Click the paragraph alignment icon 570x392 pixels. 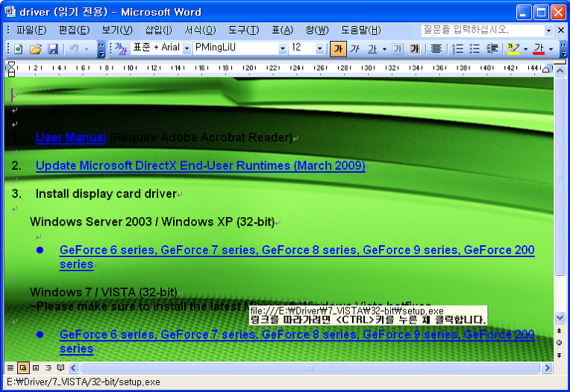(x=436, y=48)
